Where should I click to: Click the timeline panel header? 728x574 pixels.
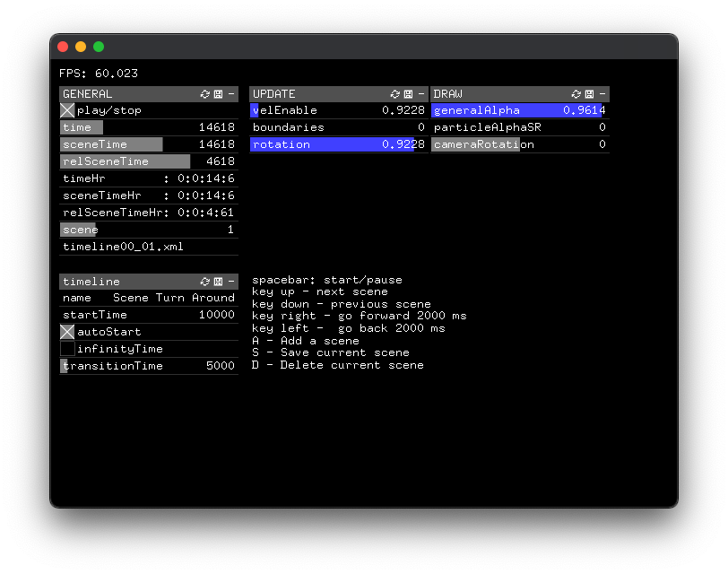click(149, 282)
